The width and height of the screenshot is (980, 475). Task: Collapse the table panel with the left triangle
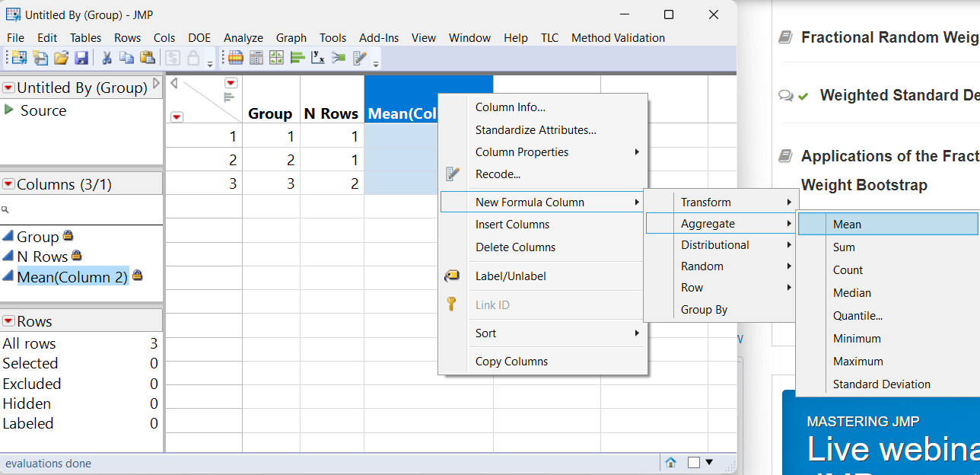[x=173, y=83]
